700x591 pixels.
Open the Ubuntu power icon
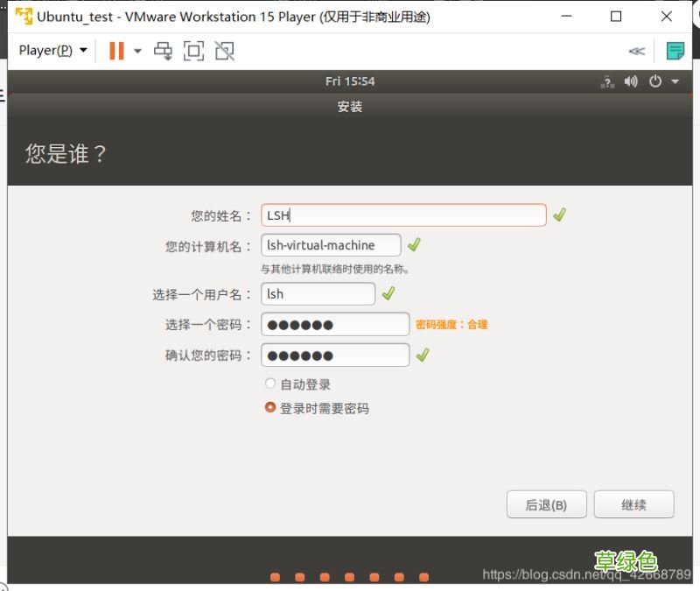(x=654, y=81)
